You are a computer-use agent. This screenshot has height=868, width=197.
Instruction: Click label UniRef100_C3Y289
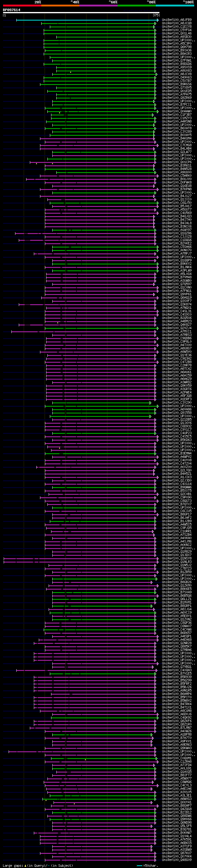click(x=177, y=131)
